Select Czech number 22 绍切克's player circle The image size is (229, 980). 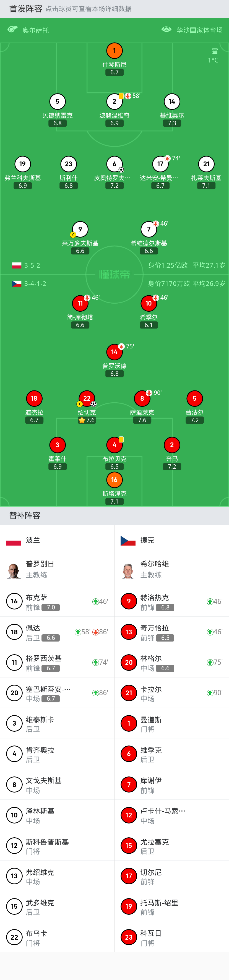[87, 398]
